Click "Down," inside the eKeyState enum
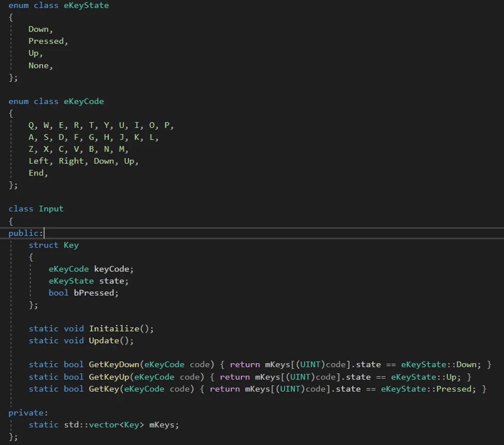 tap(40, 29)
